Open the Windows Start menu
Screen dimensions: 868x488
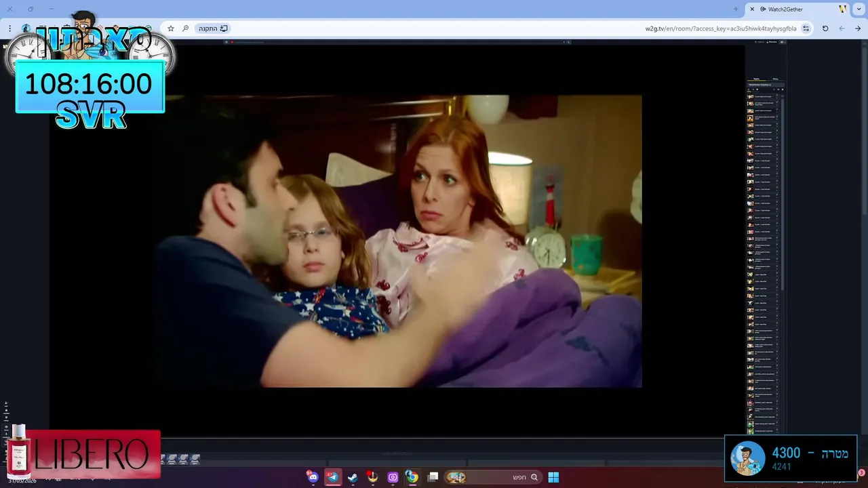coord(553,477)
